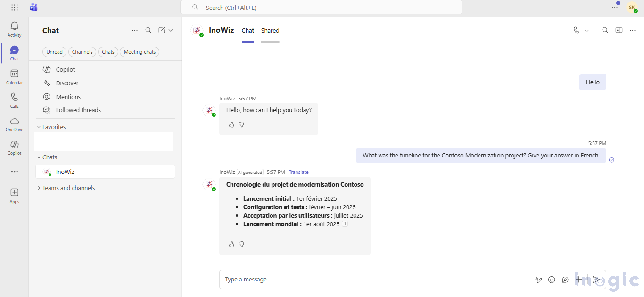Open the emoji picker

552,280
